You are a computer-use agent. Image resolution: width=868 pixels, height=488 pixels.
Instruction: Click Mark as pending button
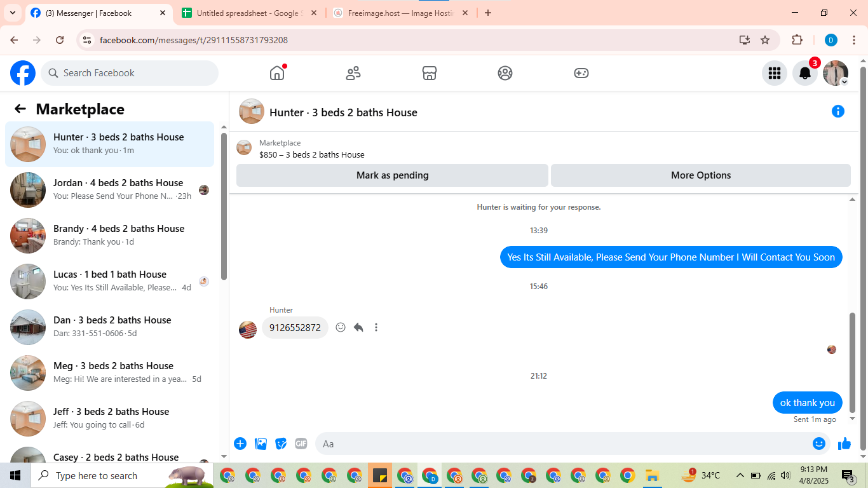pyautogui.click(x=392, y=175)
